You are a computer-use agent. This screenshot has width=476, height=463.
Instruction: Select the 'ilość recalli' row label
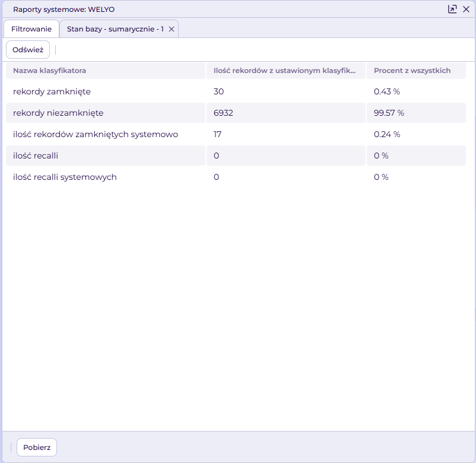(x=36, y=156)
